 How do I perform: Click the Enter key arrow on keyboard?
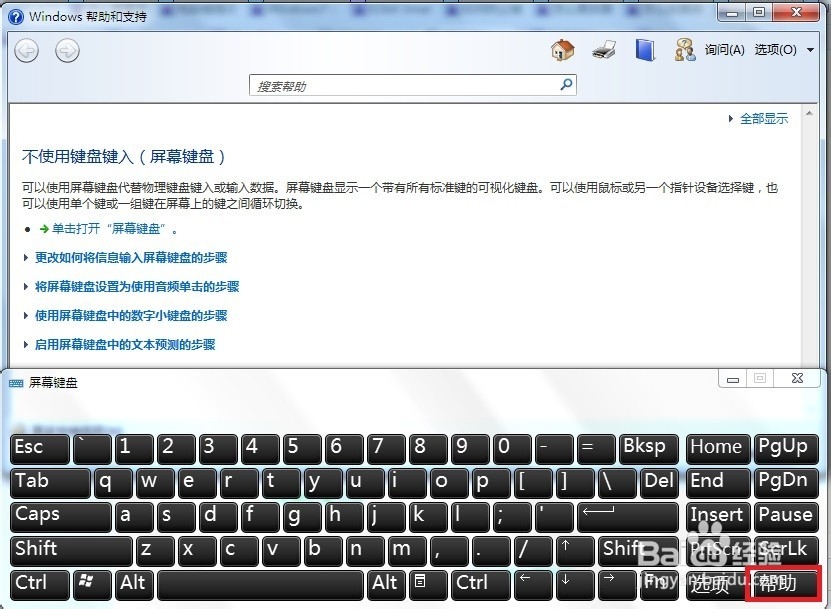click(x=627, y=517)
